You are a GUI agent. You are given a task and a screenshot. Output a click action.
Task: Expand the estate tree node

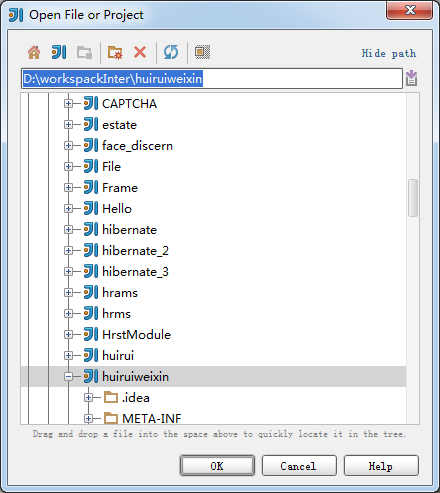pos(68,125)
